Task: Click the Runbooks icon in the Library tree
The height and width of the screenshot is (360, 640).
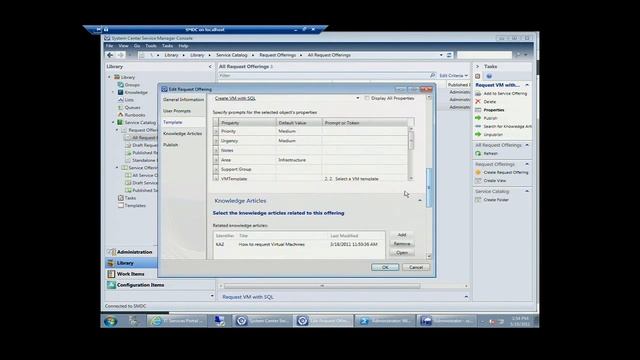Action: tap(121, 115)
